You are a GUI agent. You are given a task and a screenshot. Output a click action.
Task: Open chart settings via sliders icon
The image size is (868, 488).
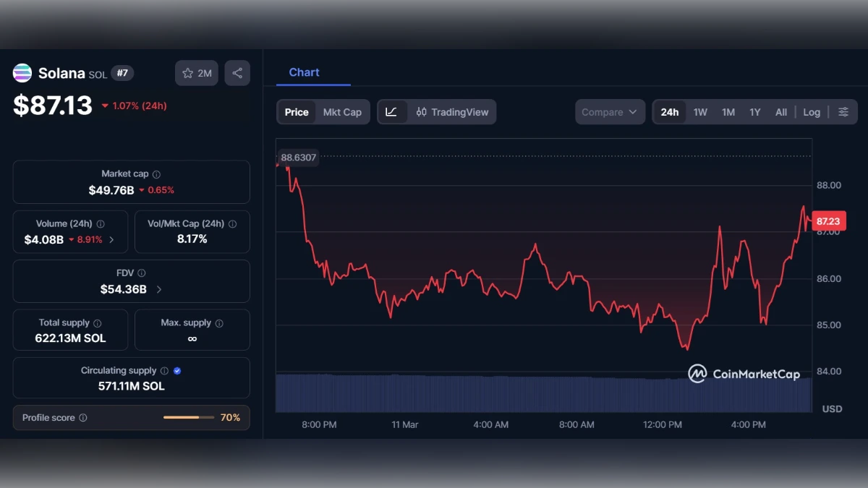[x=843, y=112]
